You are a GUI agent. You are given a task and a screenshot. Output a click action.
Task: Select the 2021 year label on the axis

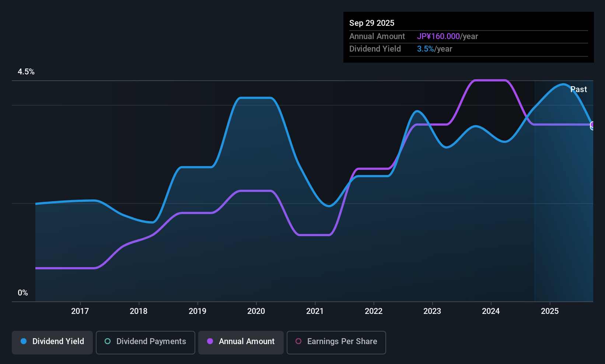pos(315,311)
